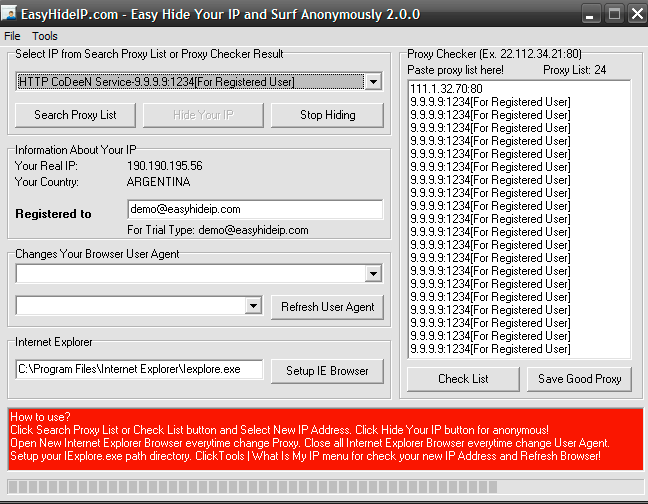Click the For Trial Type demo email text

tap(218, 230)
